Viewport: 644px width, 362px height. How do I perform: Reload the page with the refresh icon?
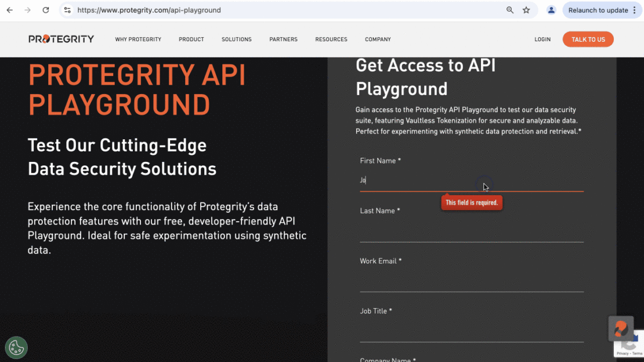46,10
